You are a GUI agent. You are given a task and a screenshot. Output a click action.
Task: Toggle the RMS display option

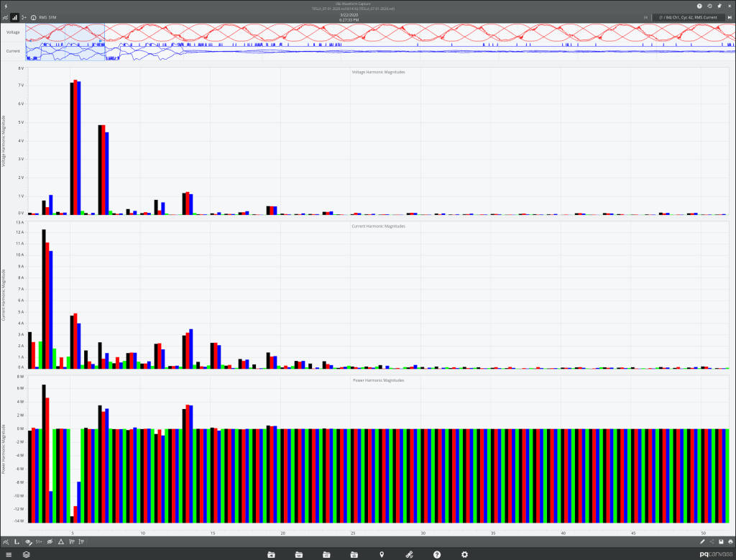point(43,17)
